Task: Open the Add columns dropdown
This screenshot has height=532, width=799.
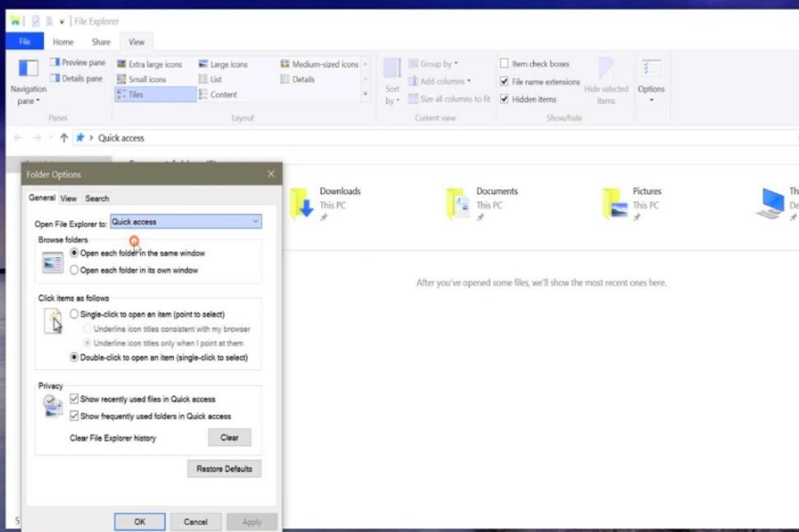Action: [439, 81]
